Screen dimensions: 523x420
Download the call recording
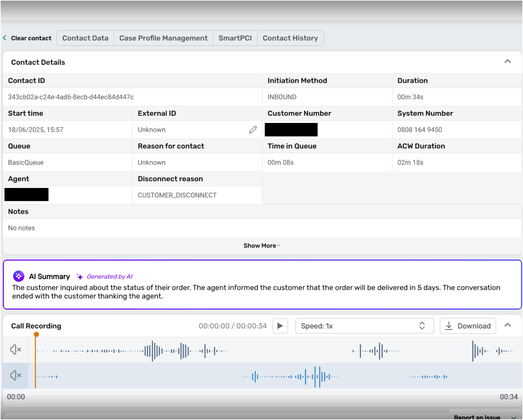[x=467, y=326]
